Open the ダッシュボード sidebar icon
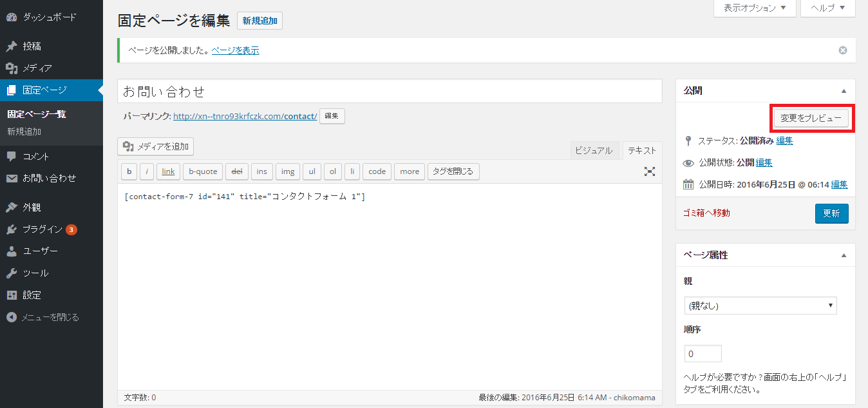This screenshot has height=408, width=868. pos(11,17)
